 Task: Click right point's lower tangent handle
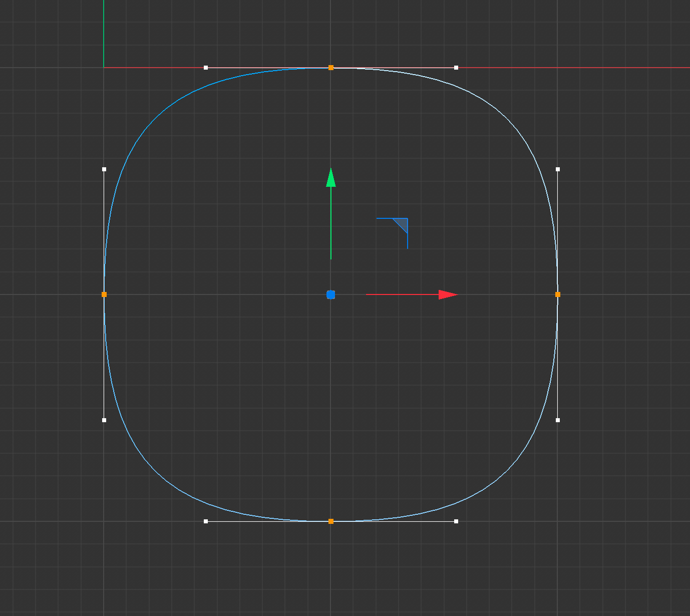coord(558,420)
